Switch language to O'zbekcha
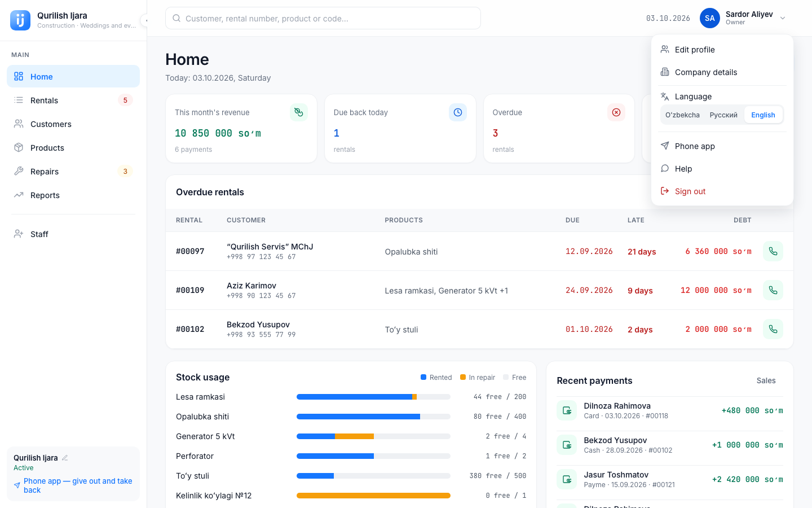 [682, 115]
